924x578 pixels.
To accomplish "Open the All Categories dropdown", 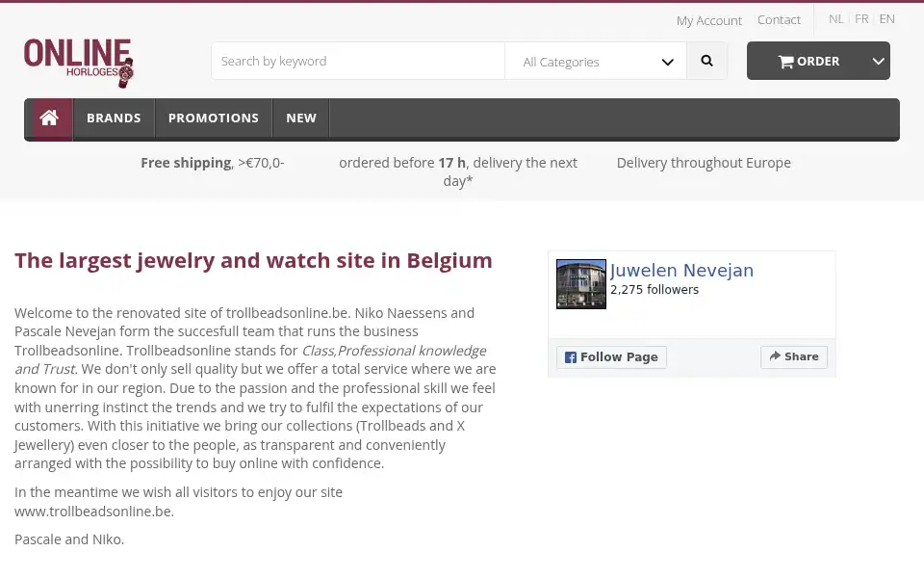I will pyautogui.click(x=596, y=62).
